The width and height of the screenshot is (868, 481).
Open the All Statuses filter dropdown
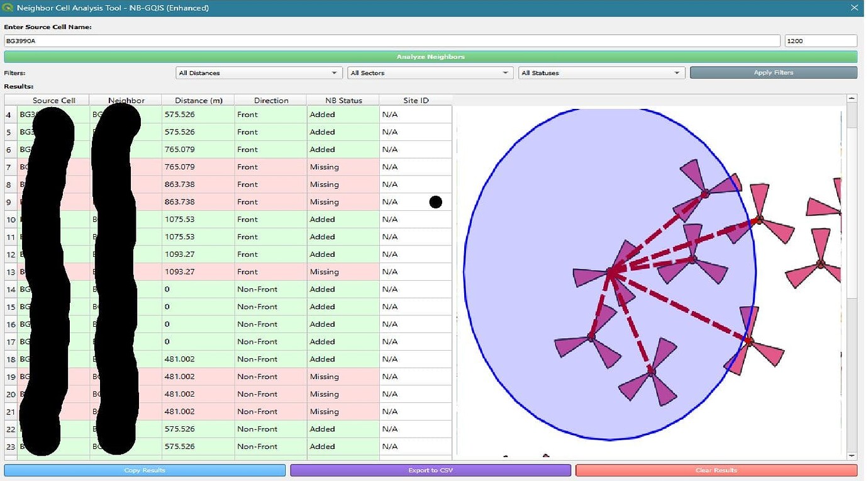[x=601, y=73]
